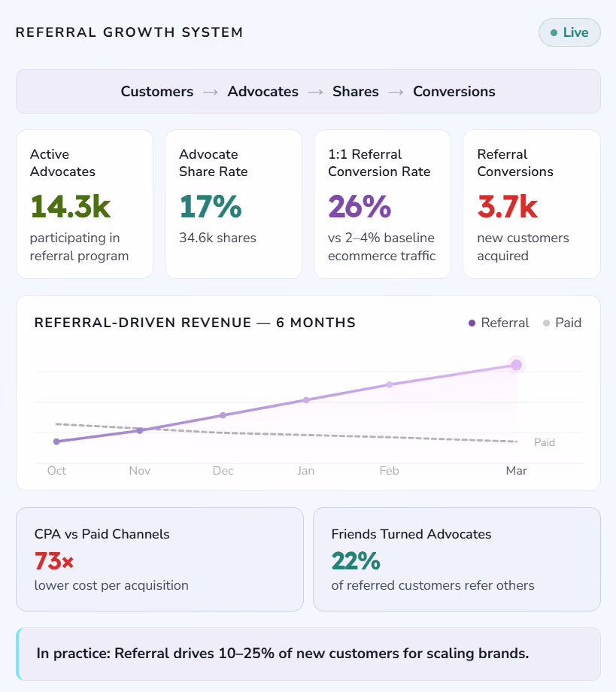Click the Referral-Driven Revenue chart heading
616x692 pixels.
coord(195,323)
